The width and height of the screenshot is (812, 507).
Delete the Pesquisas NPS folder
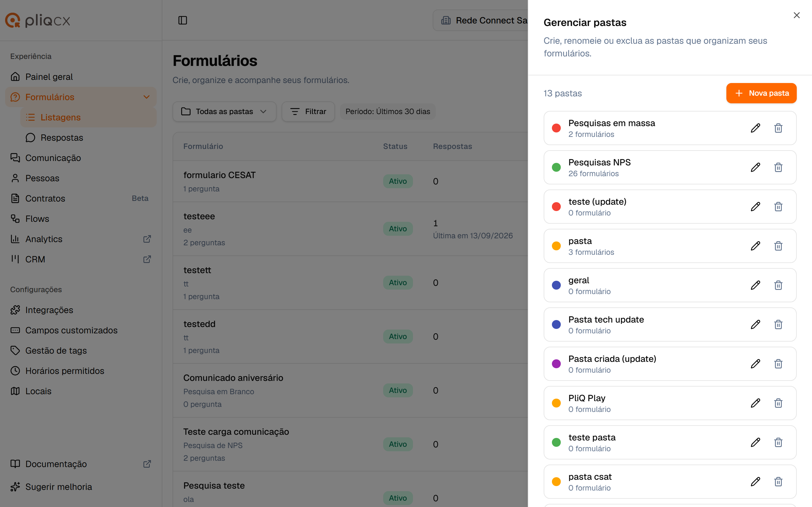point(778,167)
